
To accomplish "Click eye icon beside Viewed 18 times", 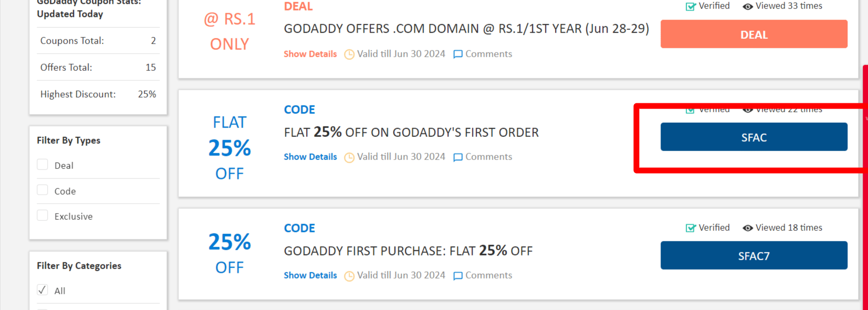I will [748, 228].
